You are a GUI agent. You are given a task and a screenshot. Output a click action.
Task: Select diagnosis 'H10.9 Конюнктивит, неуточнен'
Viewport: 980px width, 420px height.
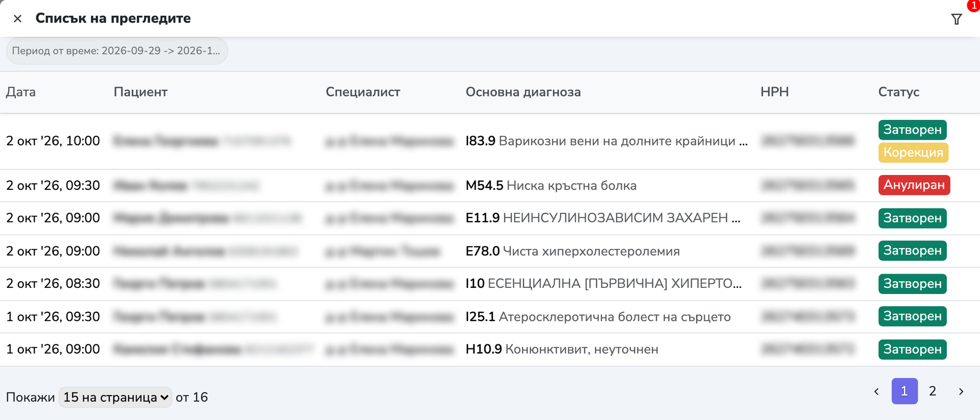click(x=562, y=350)
